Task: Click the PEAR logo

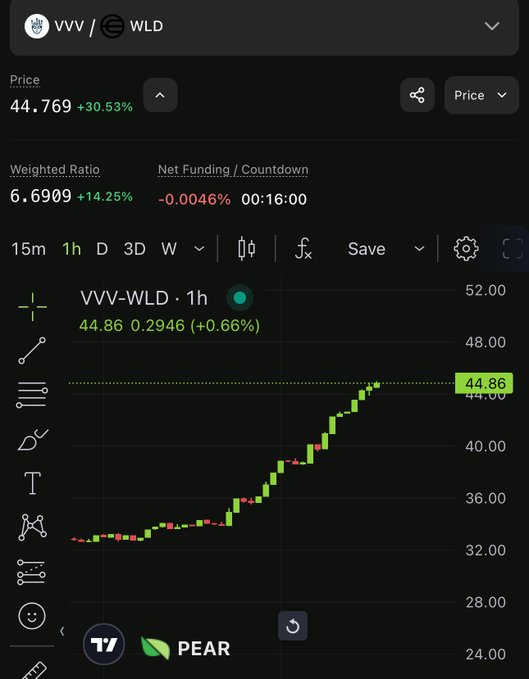Action: 185,648
